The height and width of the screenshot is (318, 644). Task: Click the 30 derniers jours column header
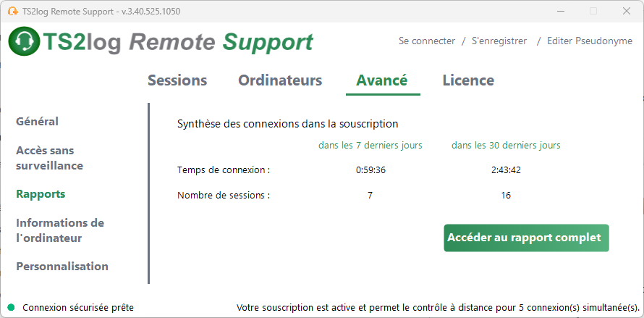click(506, 145)
